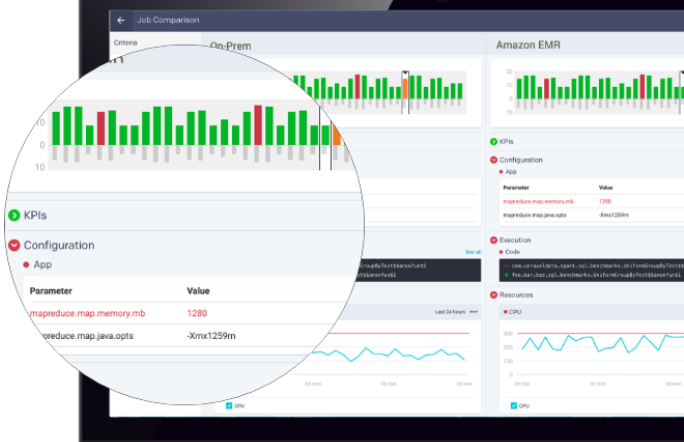Select Code item under Execution
Screen dimensions: 684x442
[512, 252]
